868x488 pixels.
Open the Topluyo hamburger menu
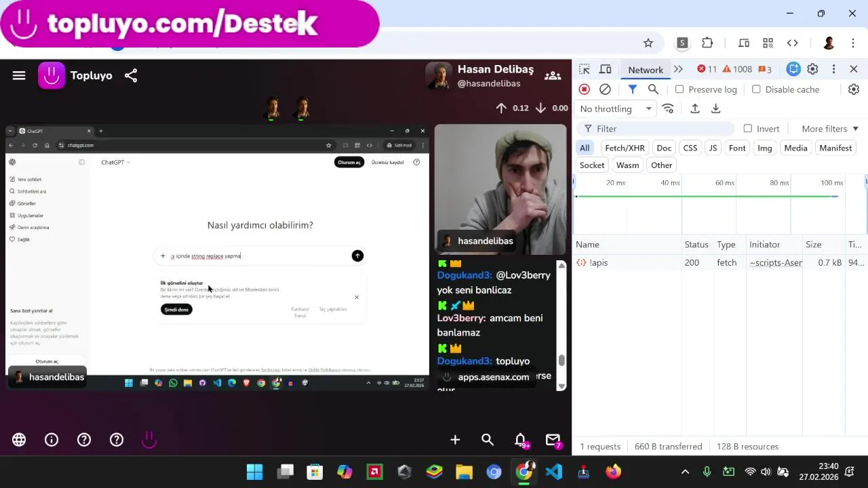[19, 76]
